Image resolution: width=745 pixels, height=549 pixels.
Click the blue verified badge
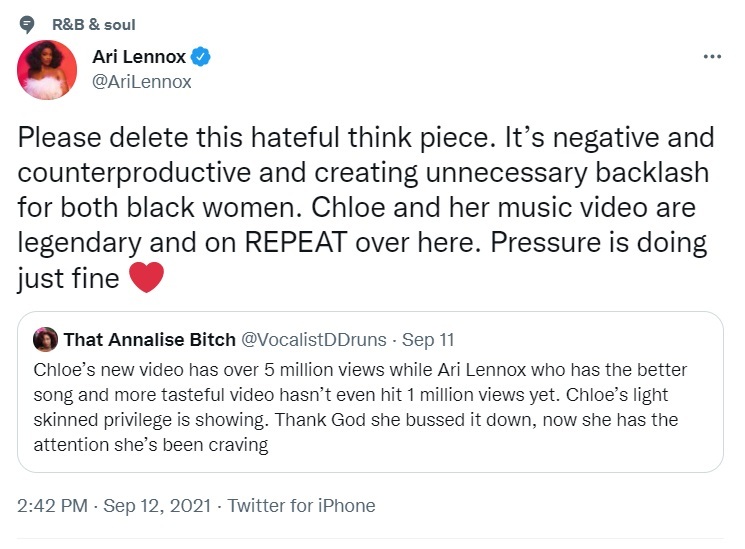(201, 57)
